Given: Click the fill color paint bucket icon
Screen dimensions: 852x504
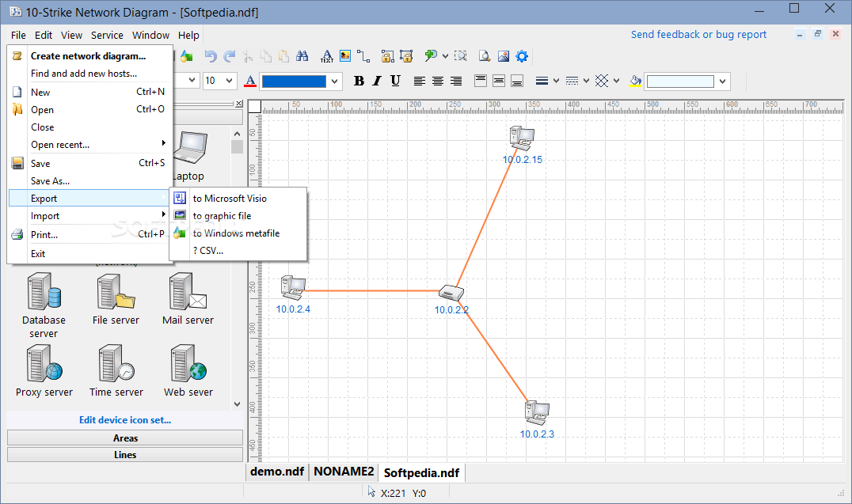Looking at the screenshot, I should (635, 81).
